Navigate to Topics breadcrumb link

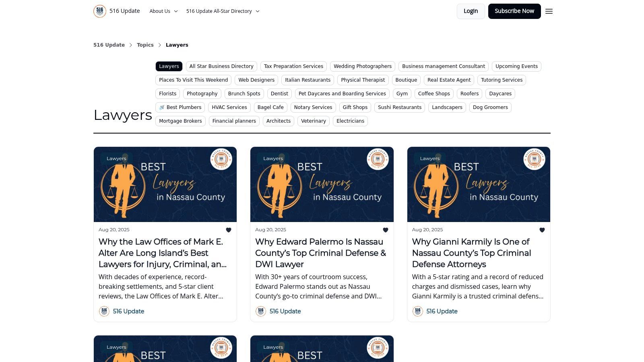click(145, 45)
